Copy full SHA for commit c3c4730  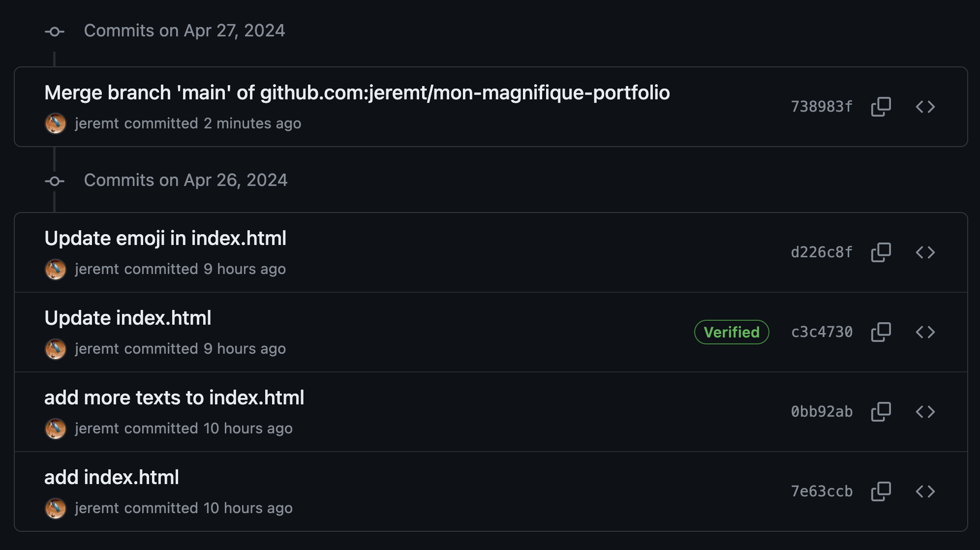tap(881, 332)
